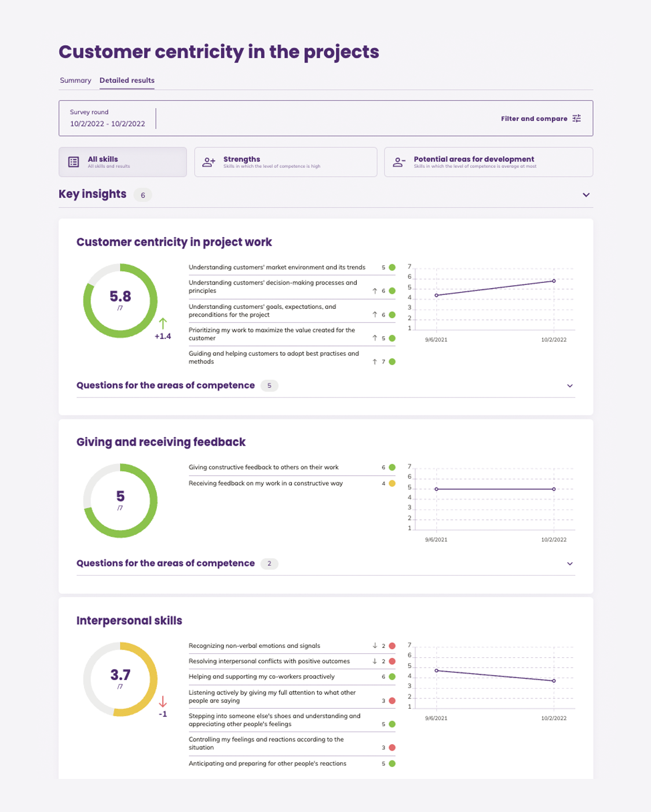Click 10/2/2022 point on Customer centricity trend chart

pos(554,281)
